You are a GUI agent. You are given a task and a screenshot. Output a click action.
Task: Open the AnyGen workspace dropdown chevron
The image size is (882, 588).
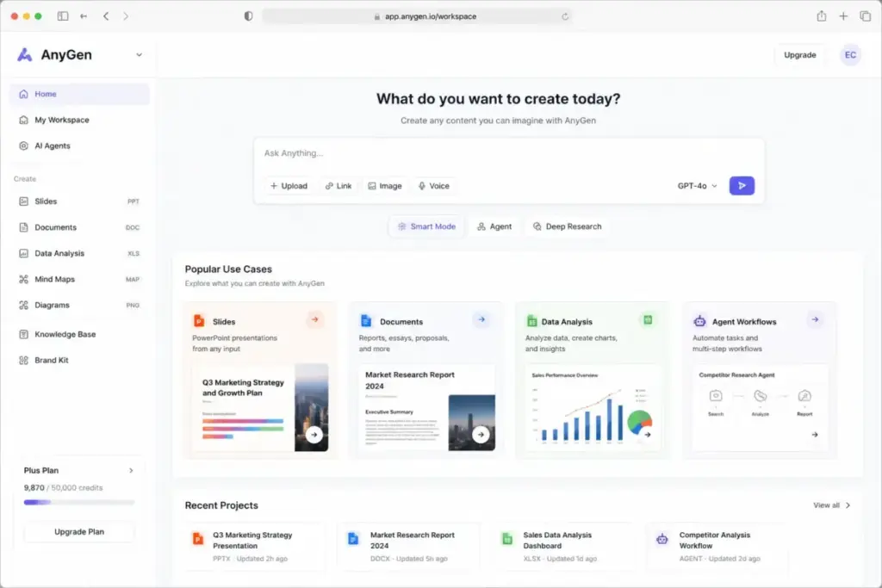coord(139,55)
